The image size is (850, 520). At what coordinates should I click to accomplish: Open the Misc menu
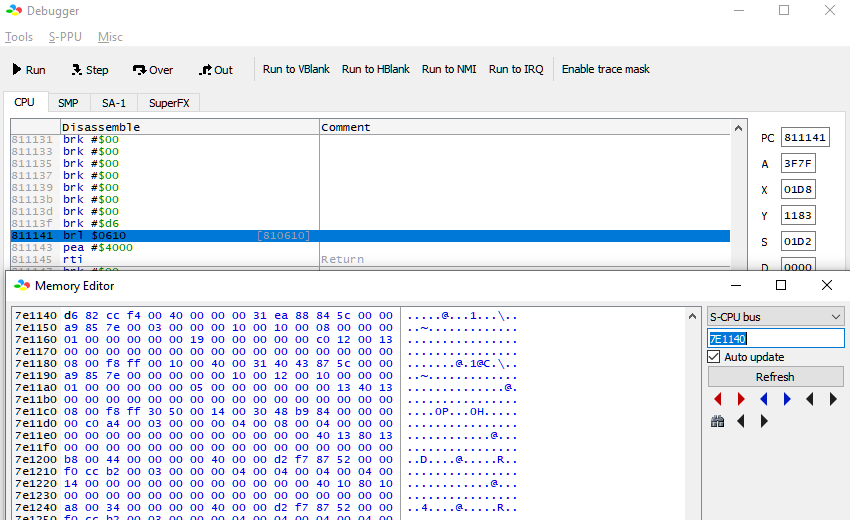[110, 37]
